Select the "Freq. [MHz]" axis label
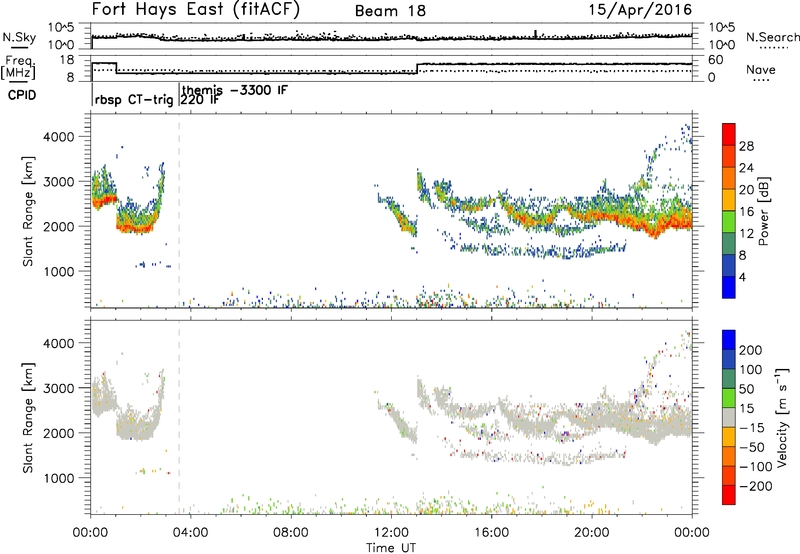The width and height of the screenshot is (800, 554). (x=18, y=67)
